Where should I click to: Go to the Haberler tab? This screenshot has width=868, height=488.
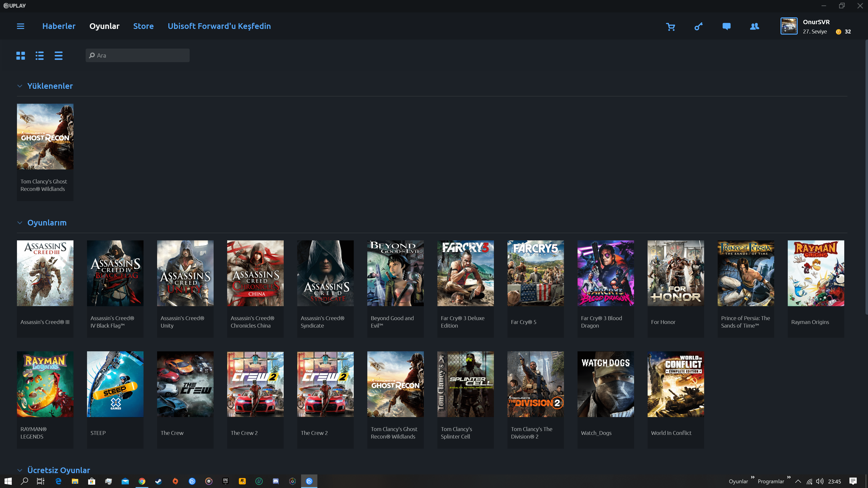tap(59, 26)
